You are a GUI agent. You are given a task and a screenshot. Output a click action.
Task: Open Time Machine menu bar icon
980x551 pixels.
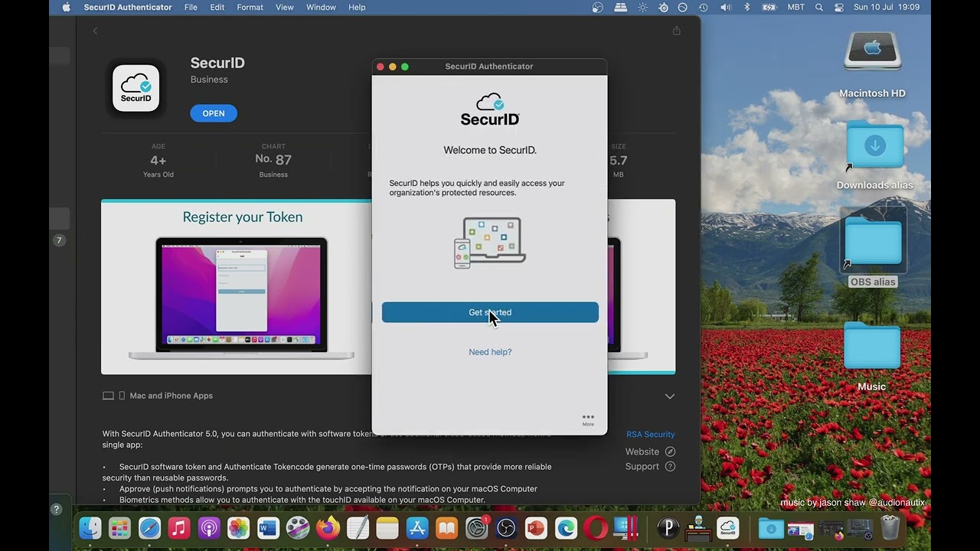(x=703, y=7)
